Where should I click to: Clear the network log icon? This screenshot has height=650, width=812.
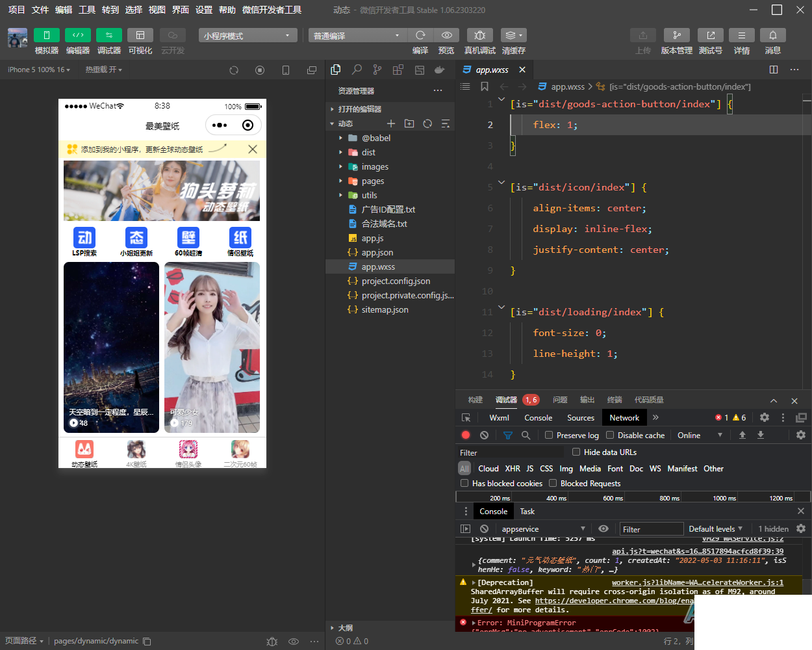(x=484, y=435)
